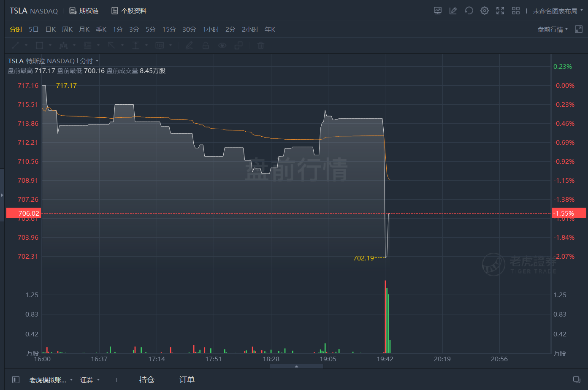The height and width of the screenshot is (390, 588).
Task: Select the 分时 intraday tab
Action: [x=16, y=29]
